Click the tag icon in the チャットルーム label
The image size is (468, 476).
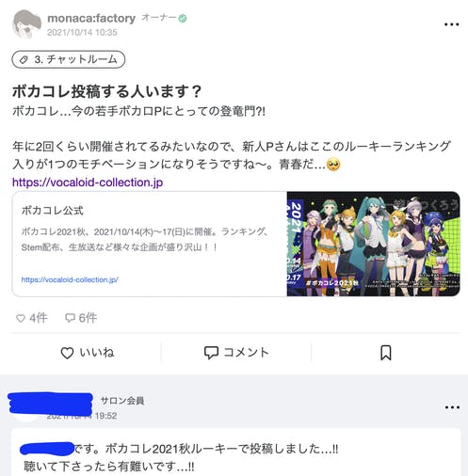24,59
